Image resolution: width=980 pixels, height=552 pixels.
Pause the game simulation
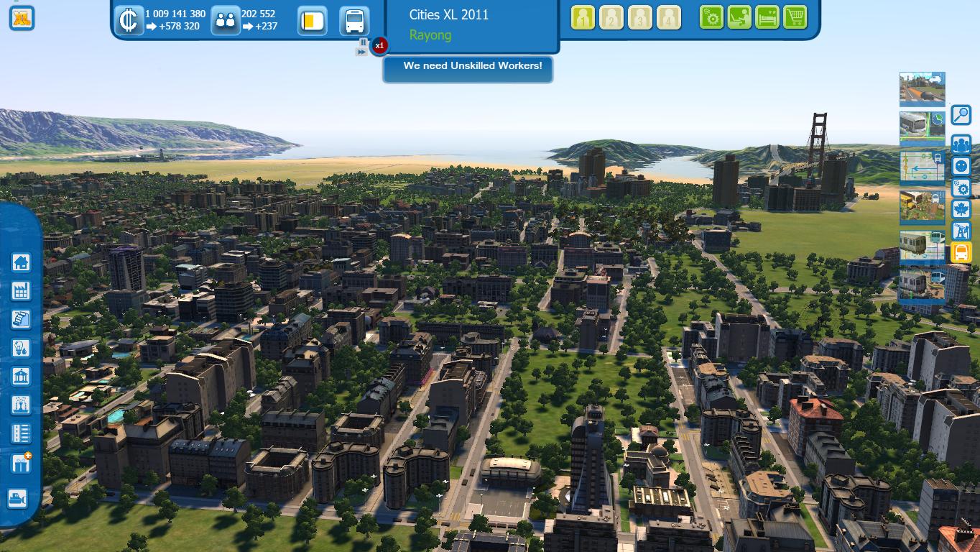tap(363, 43)
